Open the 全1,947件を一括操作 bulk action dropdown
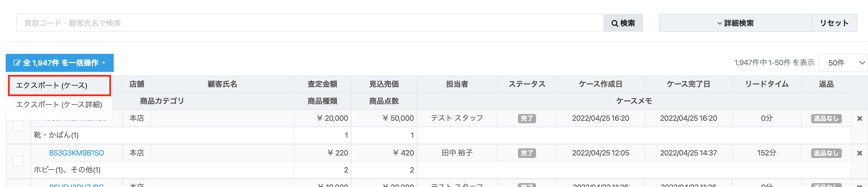Image resolution: width=868 pixels, height=187 pixels. tap(60, 63)
